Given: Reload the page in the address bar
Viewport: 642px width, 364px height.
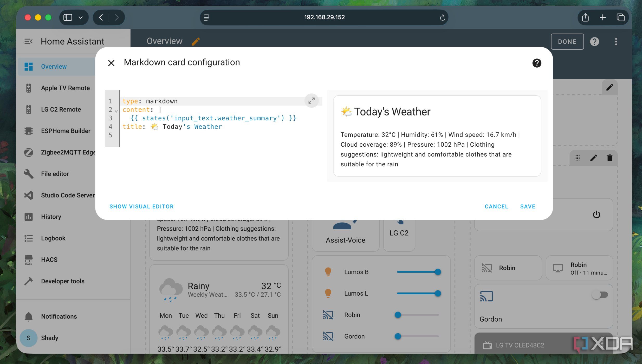Looking at the screenshot, I should tap(442, 17).
